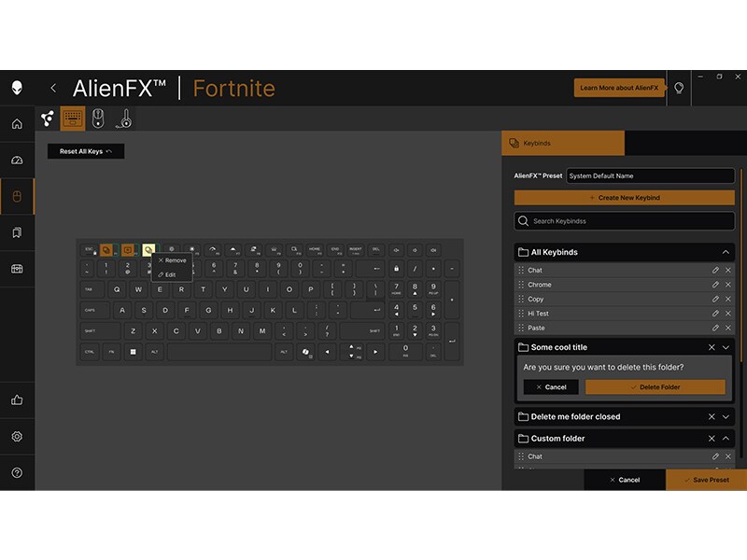Screen dimensions: 747x560
Task: Click Reset All Keys button
Action: [x=86, y=151]
